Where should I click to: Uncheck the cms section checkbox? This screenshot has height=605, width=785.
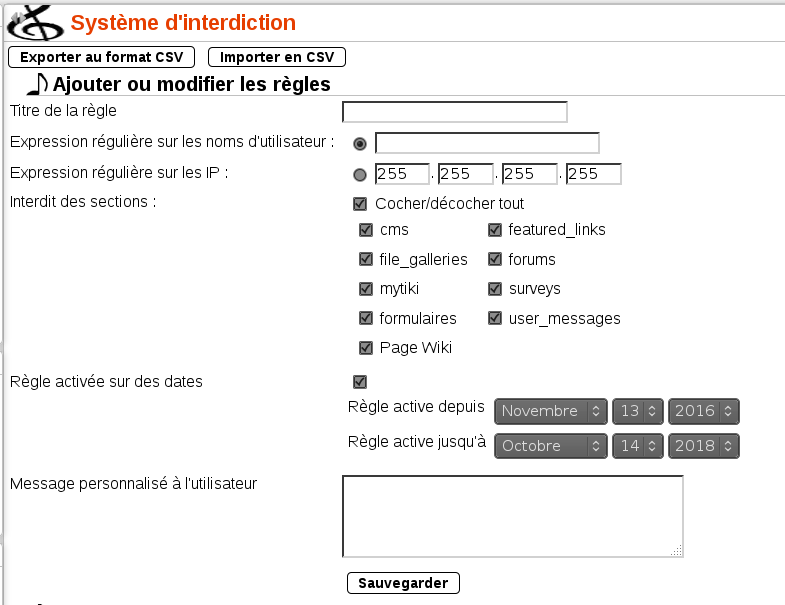coord(366,230)
